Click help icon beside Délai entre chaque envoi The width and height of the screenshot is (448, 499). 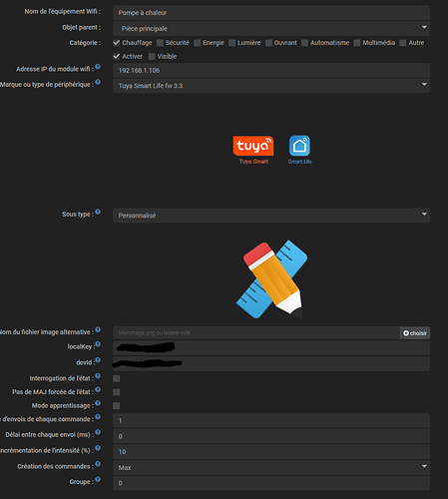pos(98,432)
